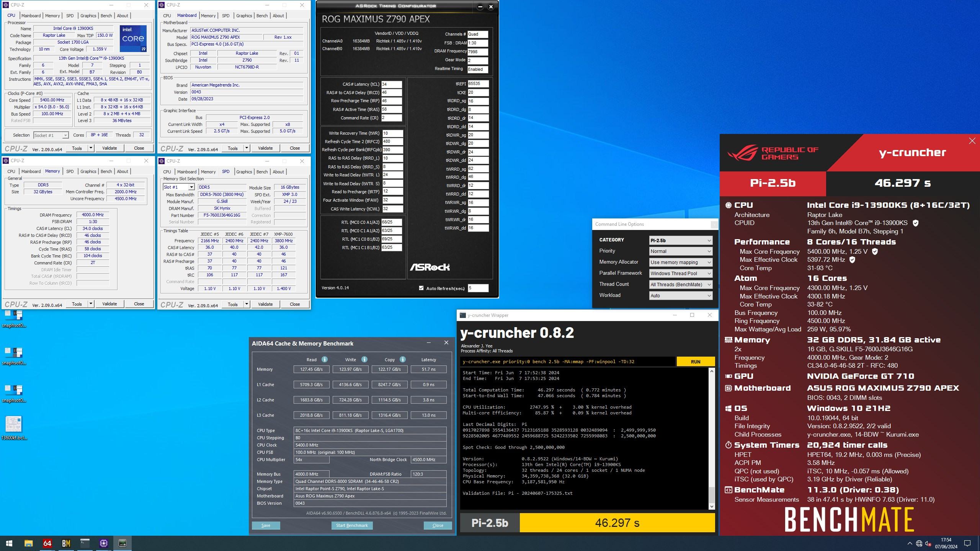Expand Tools dropdown arrow in CPU-Z SPD window
Image resolution: width=980 pixels, height=551 pixels.
(x=247, y=304)
